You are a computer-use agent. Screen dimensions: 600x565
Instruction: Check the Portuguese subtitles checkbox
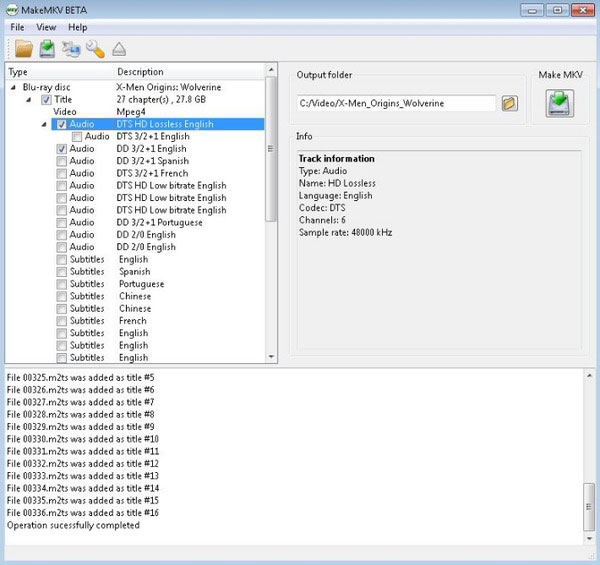62,284
